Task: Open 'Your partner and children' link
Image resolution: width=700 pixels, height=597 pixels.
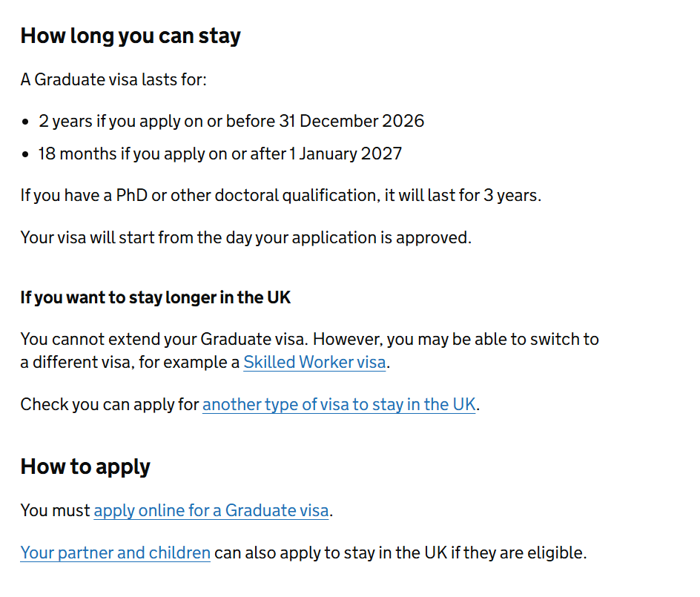Action: pos(115,553)
